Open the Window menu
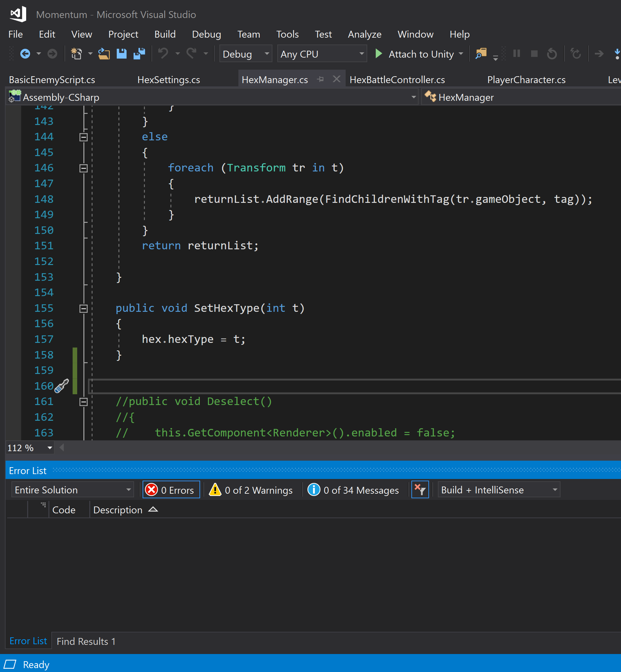621x672 pixels. (415, 34)
